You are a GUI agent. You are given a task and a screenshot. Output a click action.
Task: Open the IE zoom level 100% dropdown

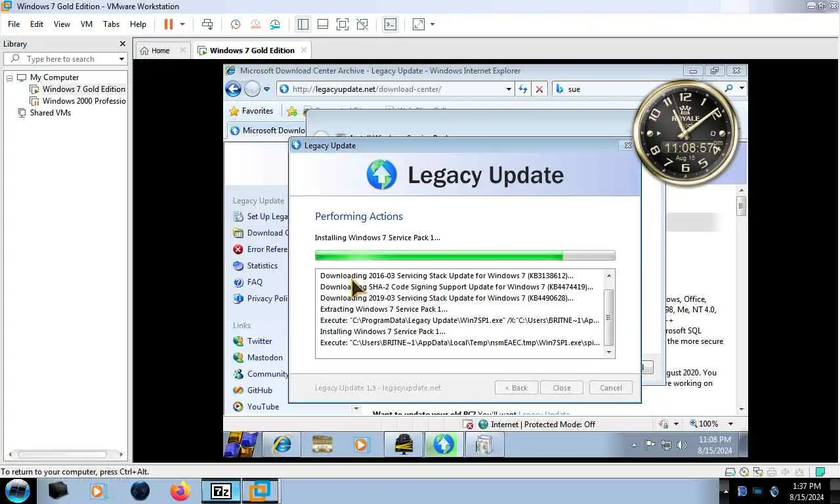coord(730,424)
